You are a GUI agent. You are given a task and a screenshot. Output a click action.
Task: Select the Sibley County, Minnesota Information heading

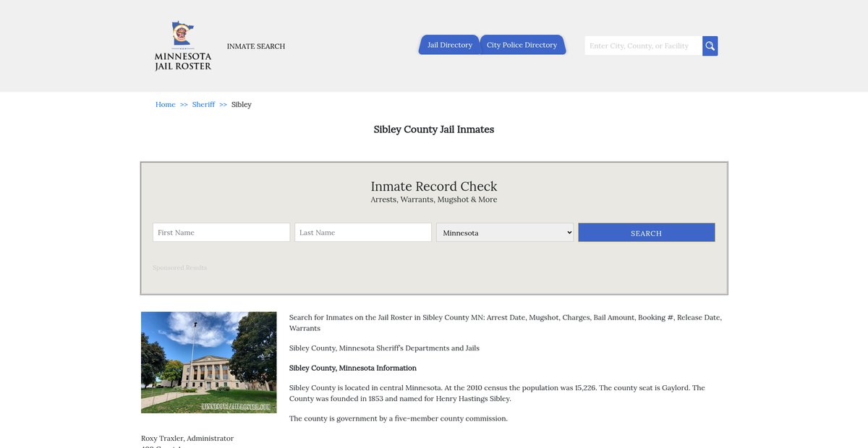click(353, 369)
